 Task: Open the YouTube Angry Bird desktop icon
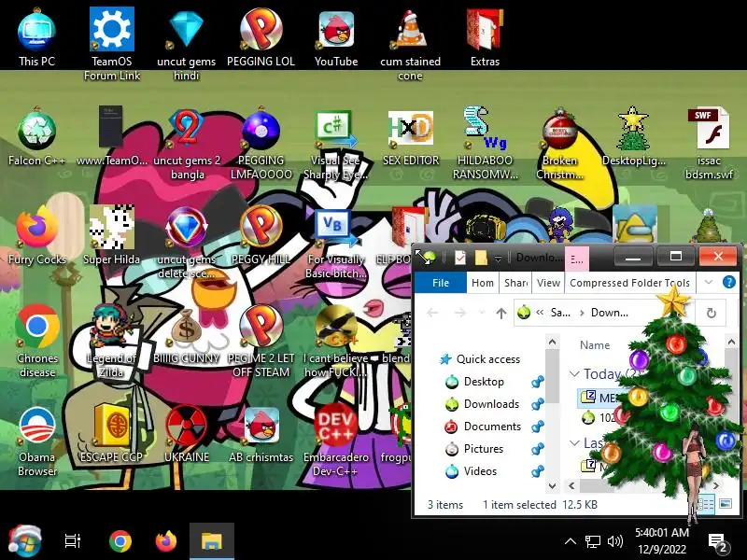pos(336,38)
